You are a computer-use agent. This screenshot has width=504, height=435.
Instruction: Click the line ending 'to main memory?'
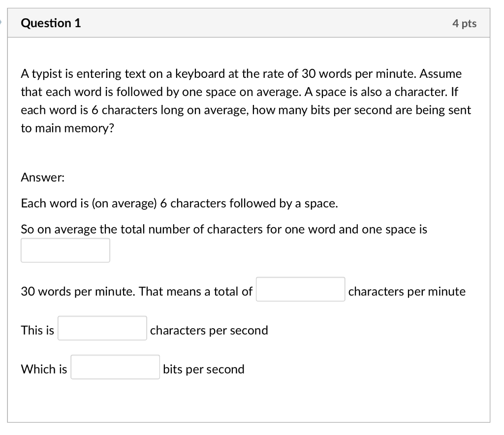tap(67, 129)
